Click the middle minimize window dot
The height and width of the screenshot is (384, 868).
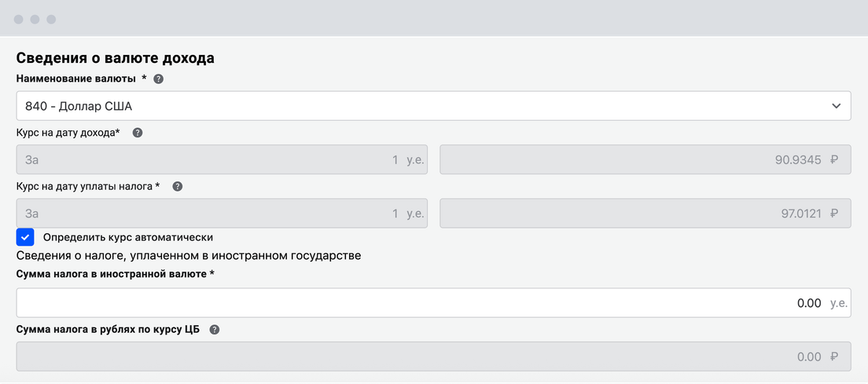(35, 20)
